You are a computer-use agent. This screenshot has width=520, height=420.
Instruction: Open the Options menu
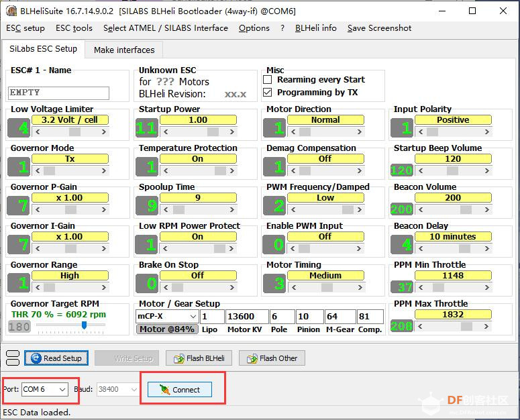coord(254,28)
